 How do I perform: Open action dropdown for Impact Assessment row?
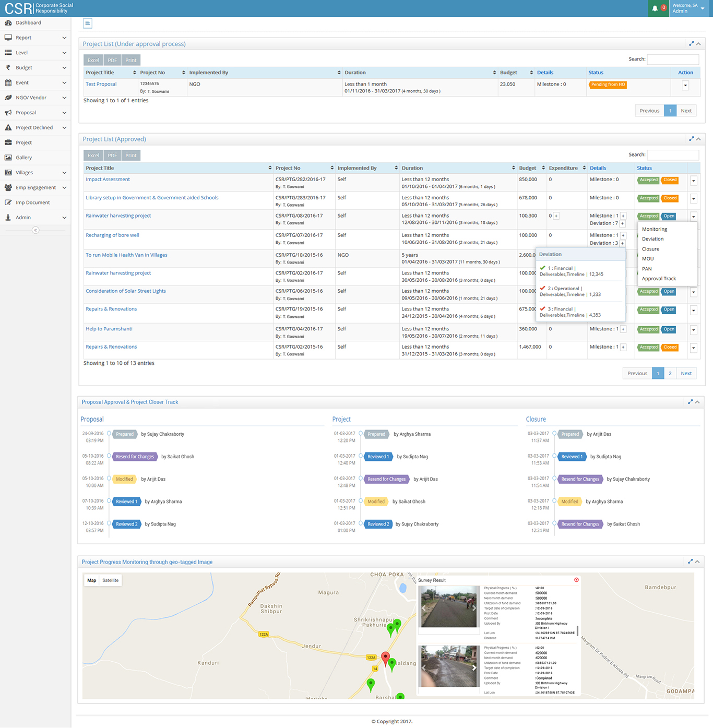coord(693,181)
